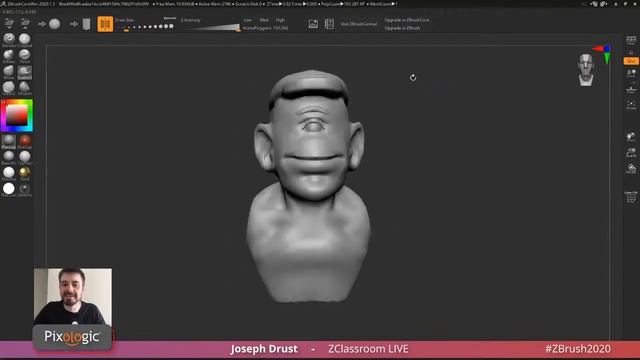Select the ClayBuildup brush
Screen dimensions: 640x360
pyautogui.click(x=24, y=40)
